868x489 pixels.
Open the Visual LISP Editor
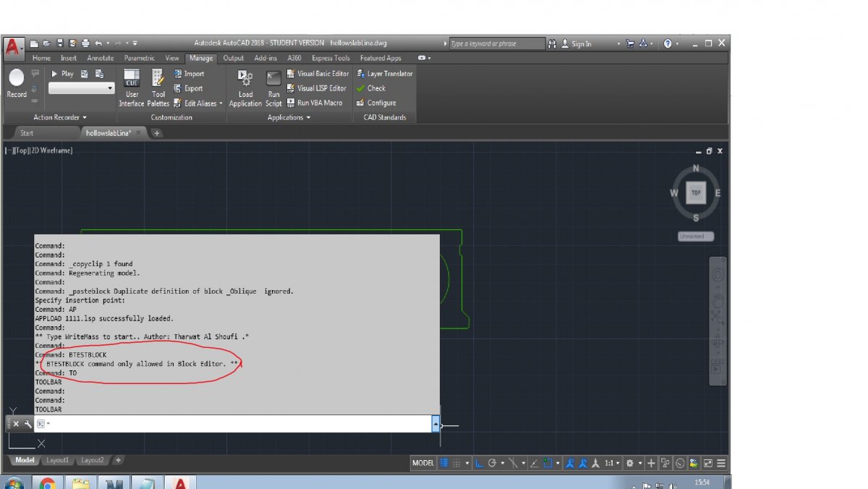317,88
